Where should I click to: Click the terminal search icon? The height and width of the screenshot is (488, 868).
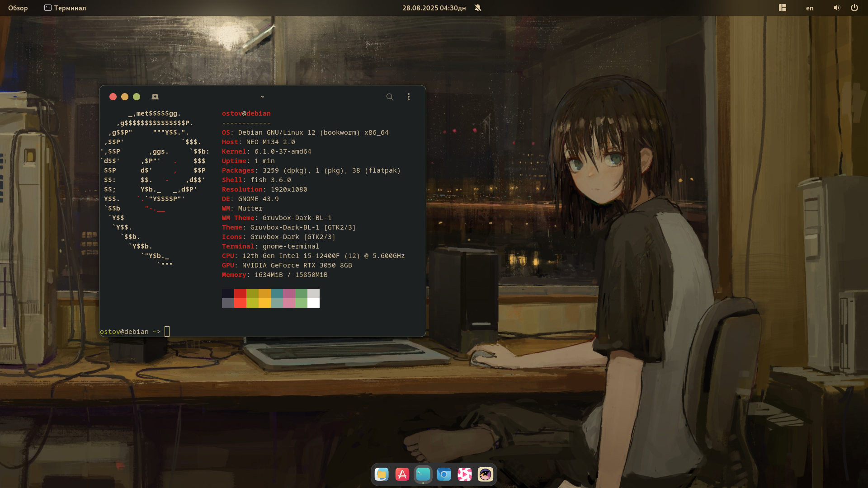tap(389, 97)
